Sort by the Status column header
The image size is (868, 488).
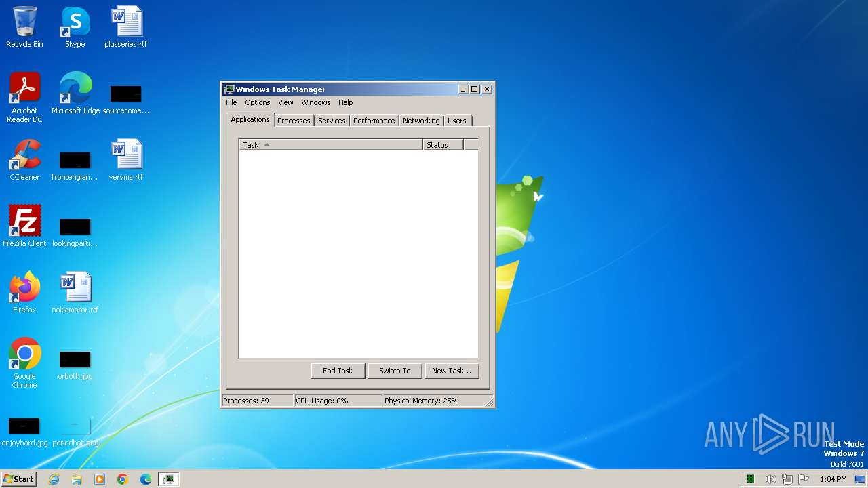coord(443,144)
